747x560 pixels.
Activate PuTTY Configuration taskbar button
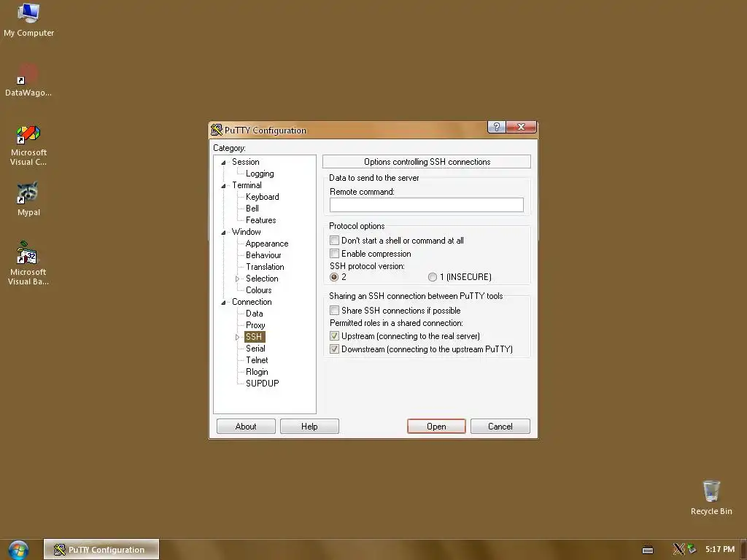coord(101,550)
